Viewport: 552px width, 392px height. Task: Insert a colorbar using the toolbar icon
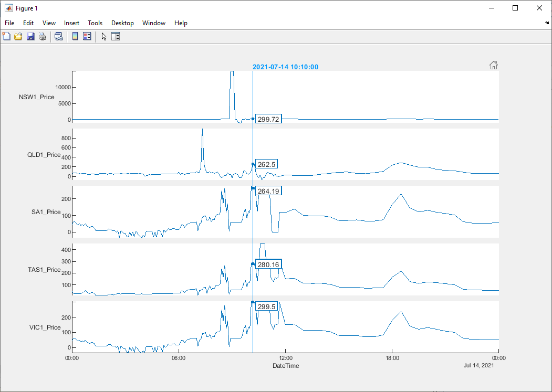coord(75,36)
